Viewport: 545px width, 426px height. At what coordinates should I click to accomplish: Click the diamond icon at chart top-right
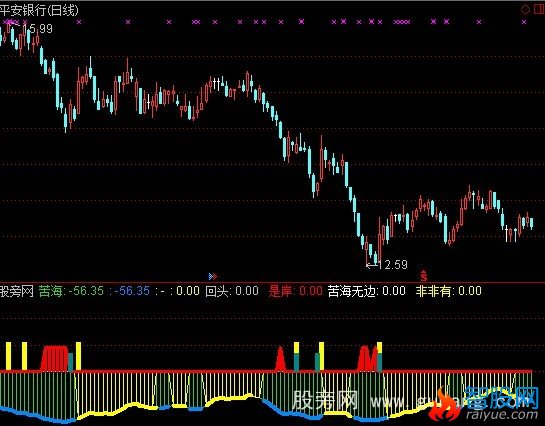[525, 9]
